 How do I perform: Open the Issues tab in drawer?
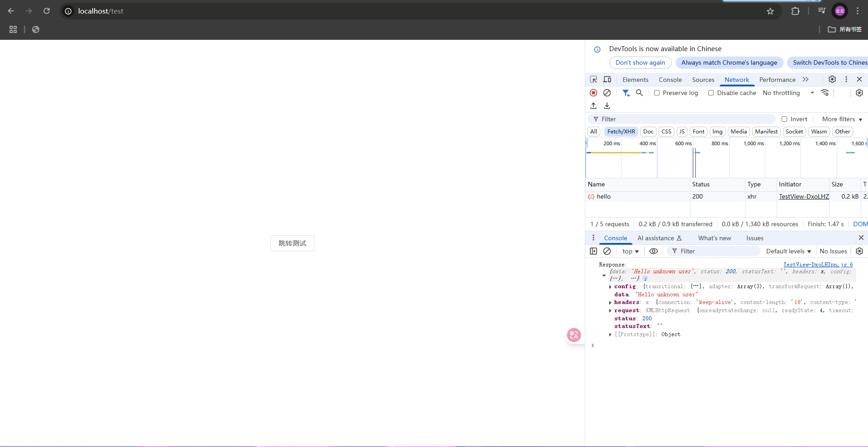(754, 238)
